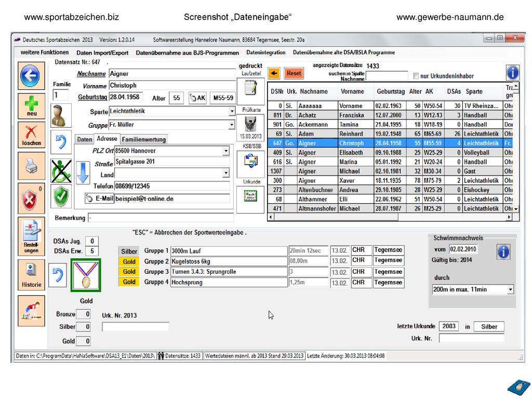The width and height of the screenshot is (532, 399).
Task: Click the M55-59 age class button
Action: [223, 98]
